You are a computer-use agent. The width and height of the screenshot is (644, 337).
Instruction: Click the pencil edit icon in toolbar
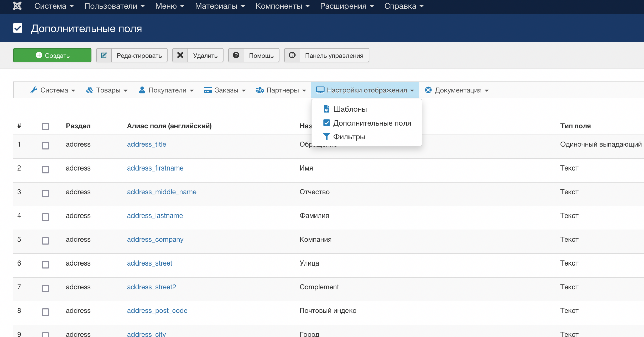click(x=104, y=55)
